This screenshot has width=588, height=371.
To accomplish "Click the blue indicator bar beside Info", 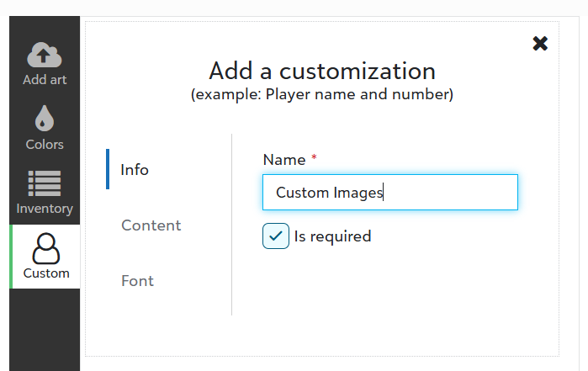I will (x=108, y=169).
